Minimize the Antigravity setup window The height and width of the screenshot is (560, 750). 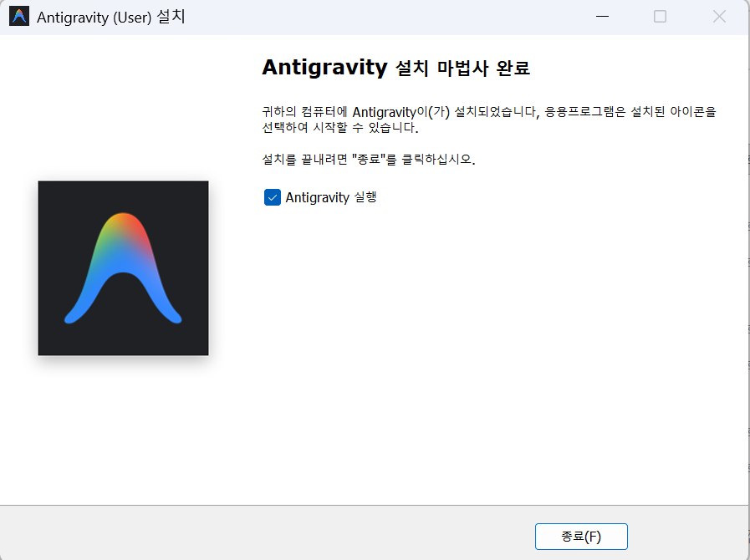tap(602, 17)
